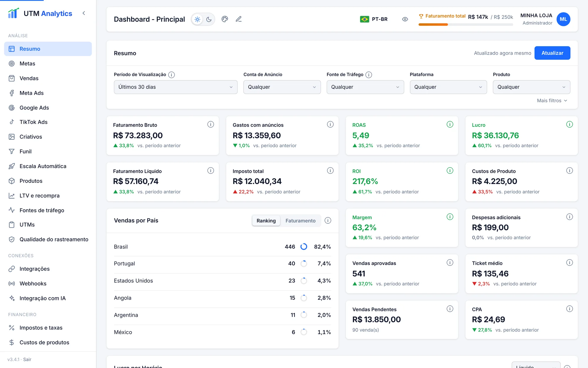
Task: Click info icon beside Vendas por País tabs
Action: point(328,221)
